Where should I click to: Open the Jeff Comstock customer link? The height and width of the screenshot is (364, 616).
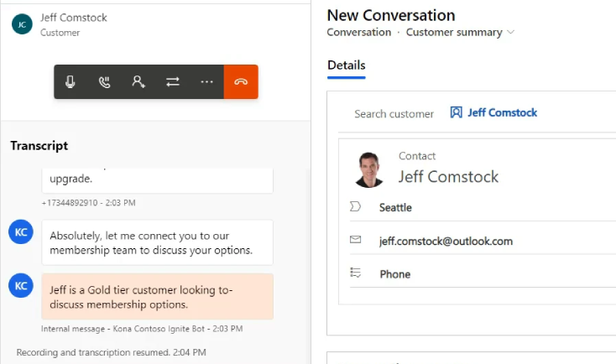tap(502, 112)
